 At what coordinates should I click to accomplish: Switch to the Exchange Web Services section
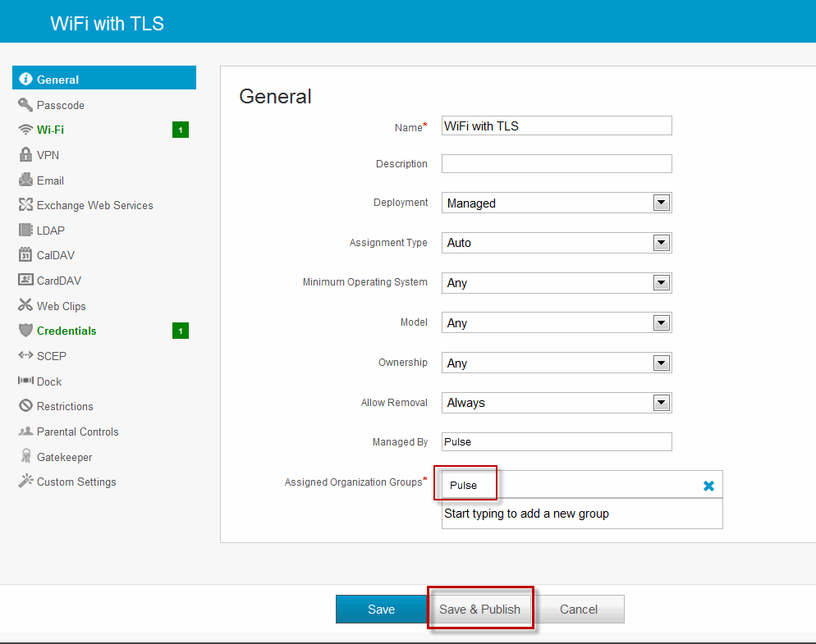tap(94, 205)
